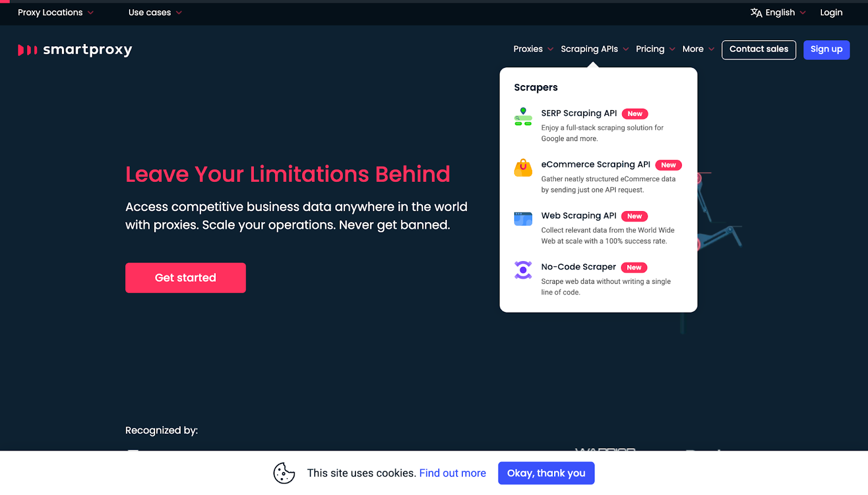Expand the Proxy Locations dropdown

[55, 12]
